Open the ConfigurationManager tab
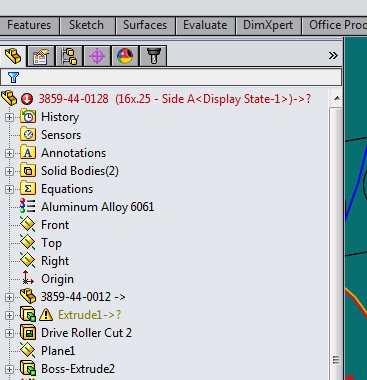 (69, 56)
